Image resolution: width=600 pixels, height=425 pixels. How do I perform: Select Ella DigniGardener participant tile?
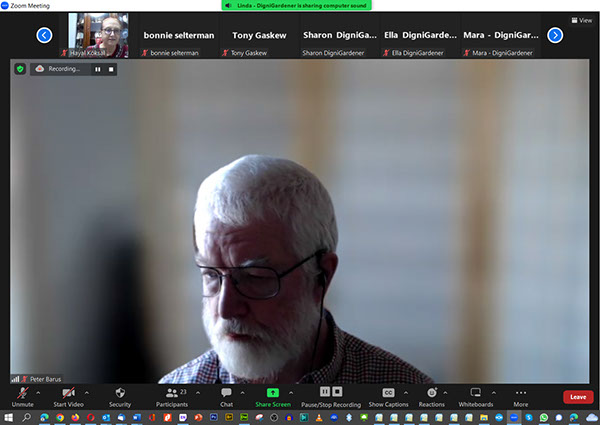coord(420,35)
